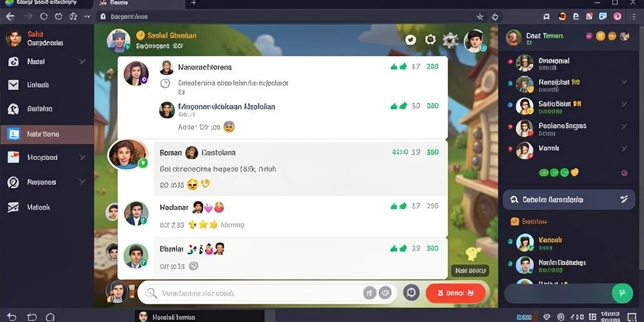Image resolution: width=644 pixels, height=322 pixels.
Task: Select the highlighted Nabrtiema sidebar item
Action: pyautogui.click(x=47, y=134)
